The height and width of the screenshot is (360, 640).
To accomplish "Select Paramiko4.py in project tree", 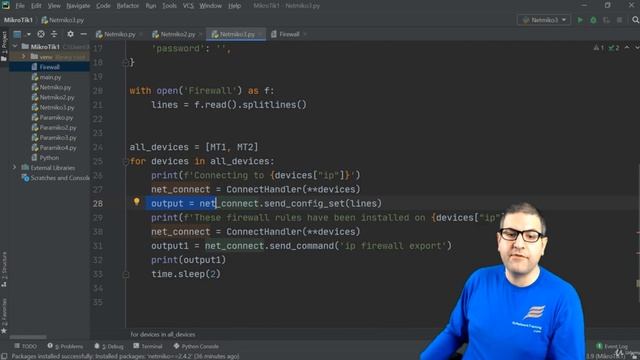I will click(58, 148).
